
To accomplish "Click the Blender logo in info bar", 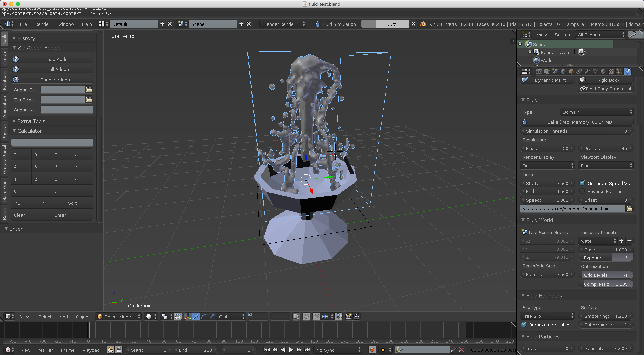I will pos(423,24).
